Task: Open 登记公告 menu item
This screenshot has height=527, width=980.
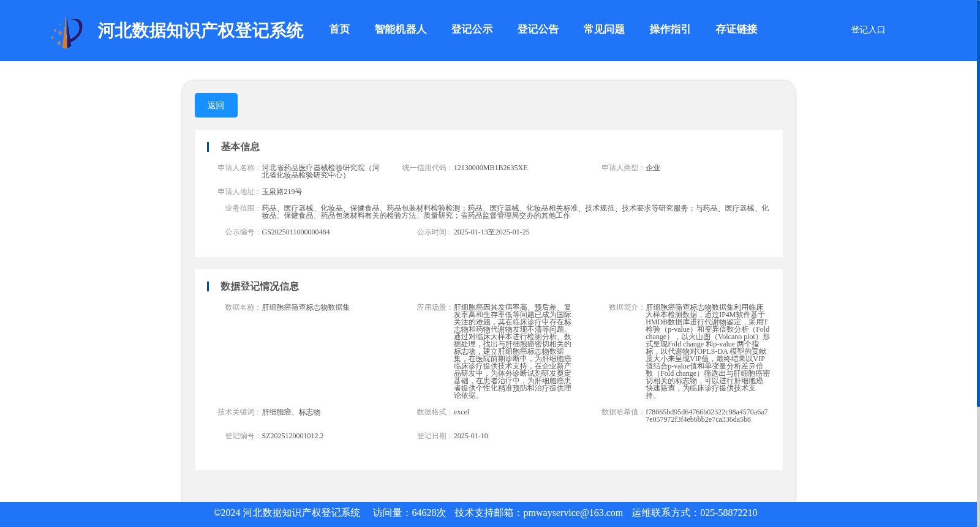Action: 538,29
